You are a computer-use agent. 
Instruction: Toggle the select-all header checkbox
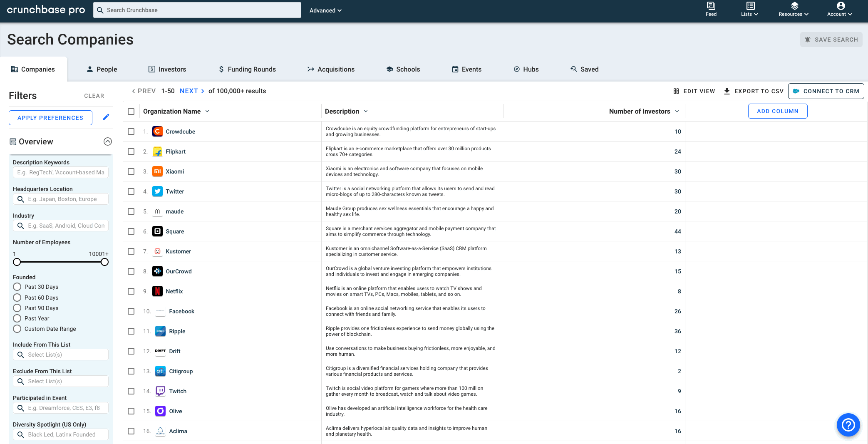(131, 112)
